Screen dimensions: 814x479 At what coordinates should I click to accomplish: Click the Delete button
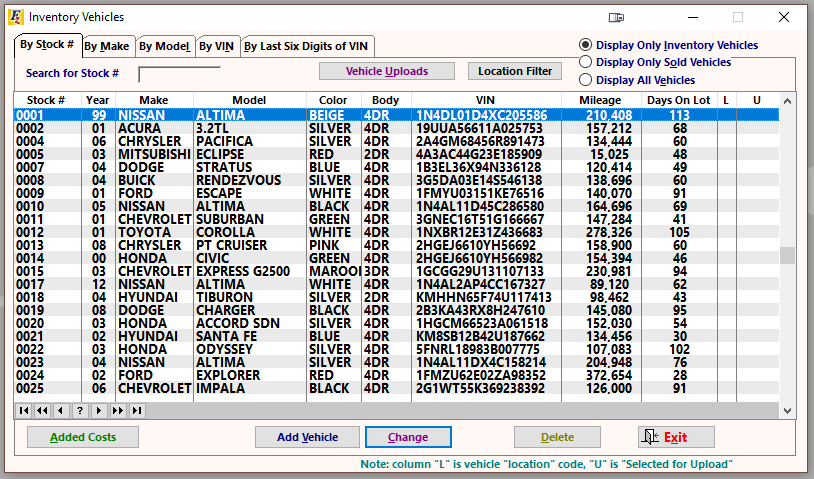558,437
